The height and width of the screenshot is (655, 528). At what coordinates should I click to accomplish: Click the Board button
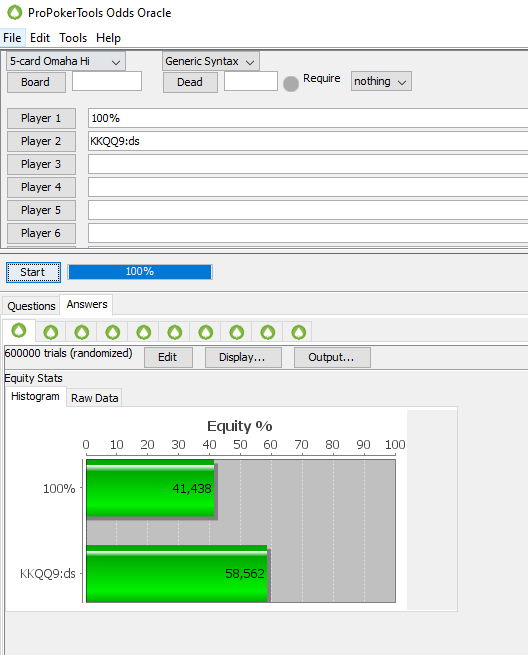click(x=36, y=82)
